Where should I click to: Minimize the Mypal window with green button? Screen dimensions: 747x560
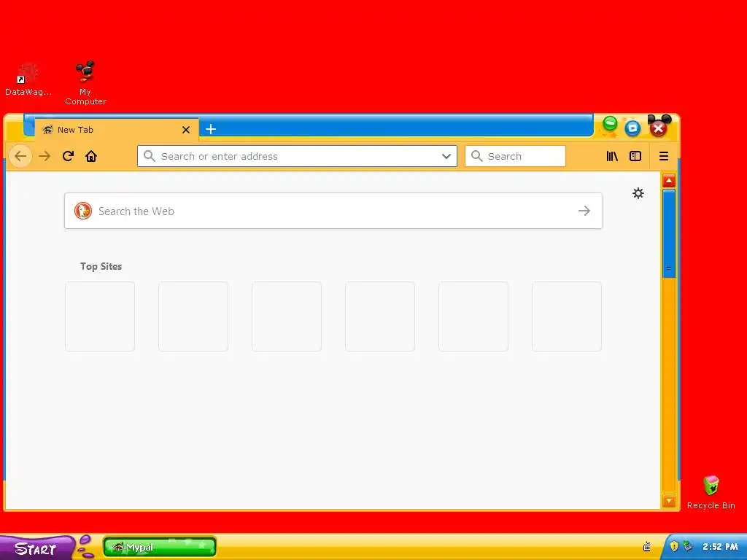[610, 124]
